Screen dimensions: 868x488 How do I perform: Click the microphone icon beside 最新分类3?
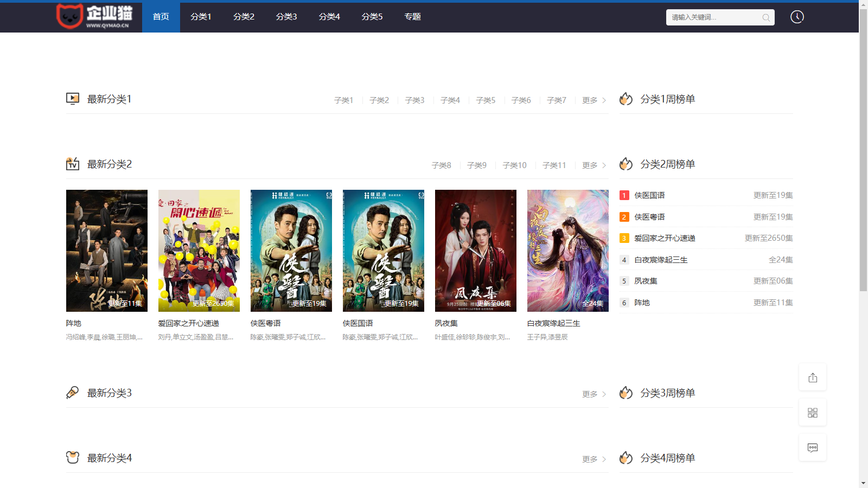tap(73, 393)
